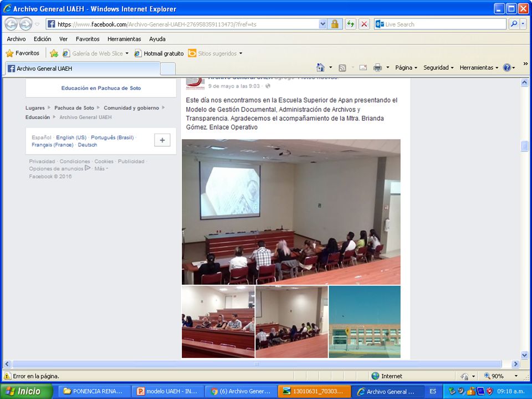
Task: Open the search provider dropdown arrow
Action: click(x=523, y=24)
